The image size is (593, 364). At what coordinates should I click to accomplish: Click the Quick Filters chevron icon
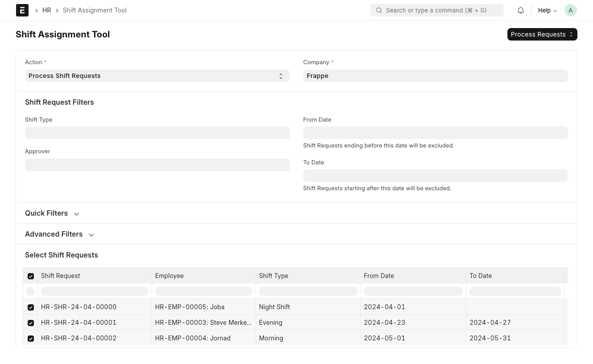tap(77, 214)
